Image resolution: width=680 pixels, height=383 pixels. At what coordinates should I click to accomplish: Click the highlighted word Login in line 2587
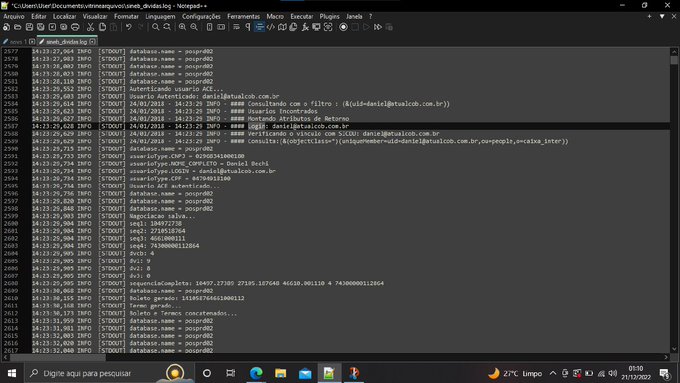(256, 126)
